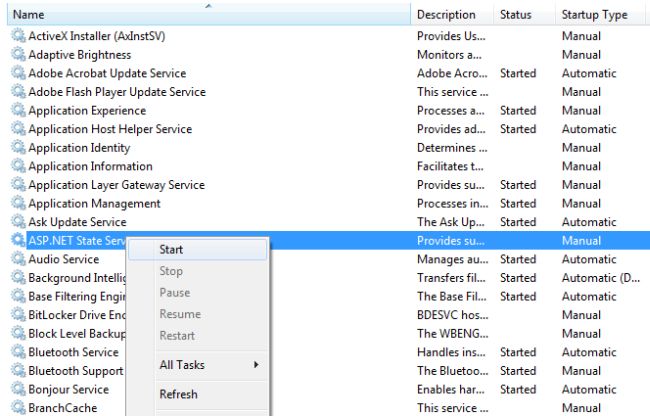This screenshot has height=416, width=650.
Task: Select the Audio Service gear icon
Action: tap(18, 259)
